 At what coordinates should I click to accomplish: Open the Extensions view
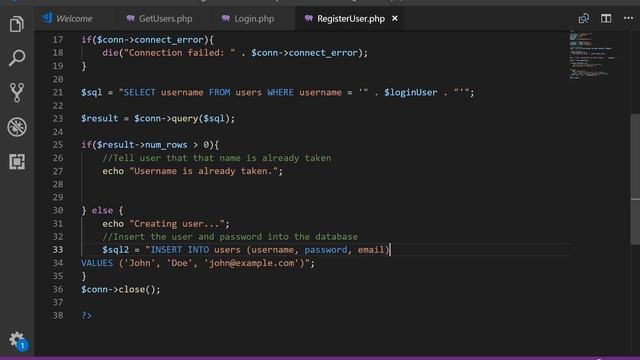pos(17,162)
